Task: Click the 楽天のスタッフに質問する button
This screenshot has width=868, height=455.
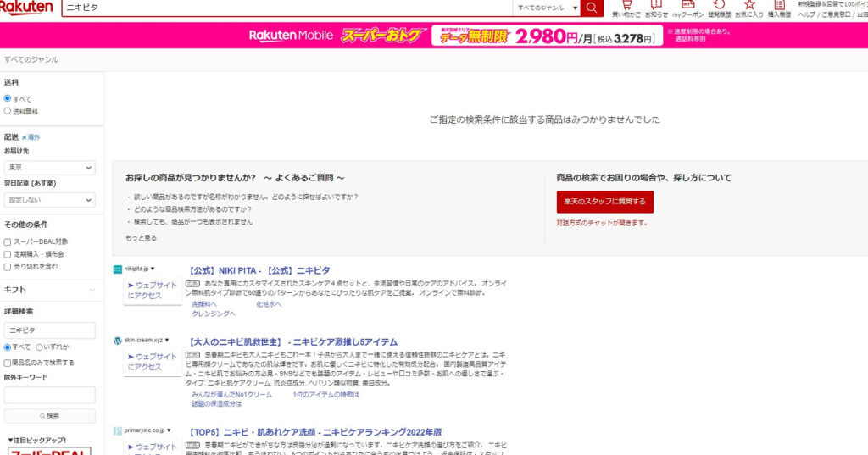Action: tap(605, 202)
